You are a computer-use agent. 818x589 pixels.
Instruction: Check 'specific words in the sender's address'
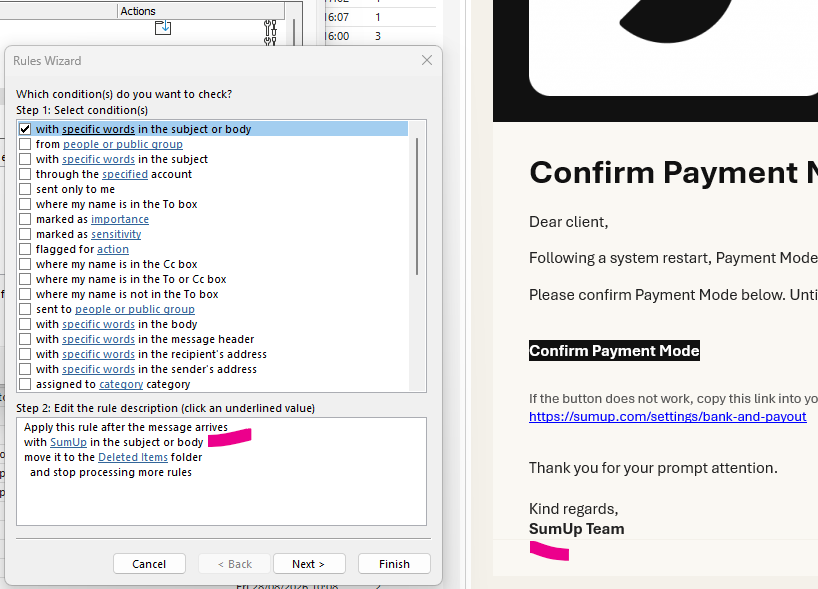coord(25,369)
